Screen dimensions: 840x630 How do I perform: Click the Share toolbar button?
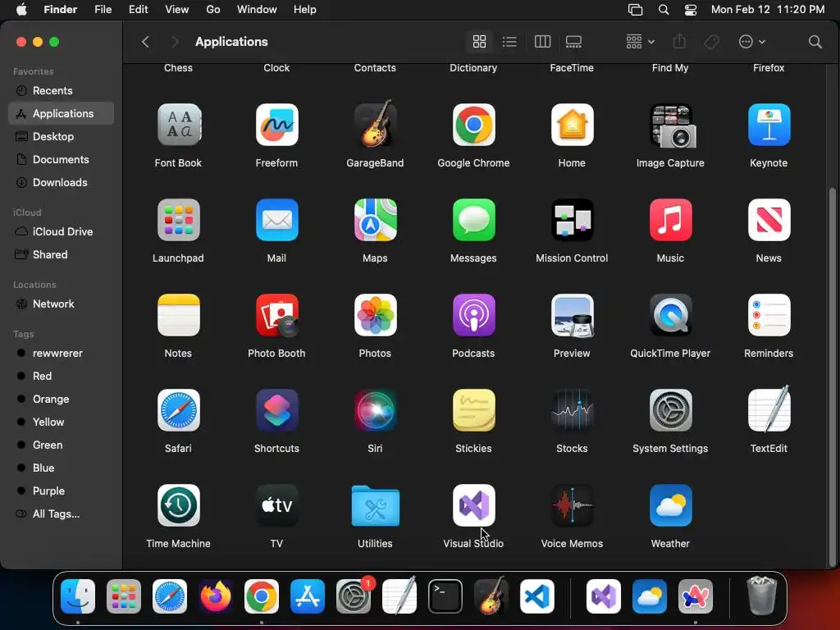pyautogui.click(x=679, y=42)
